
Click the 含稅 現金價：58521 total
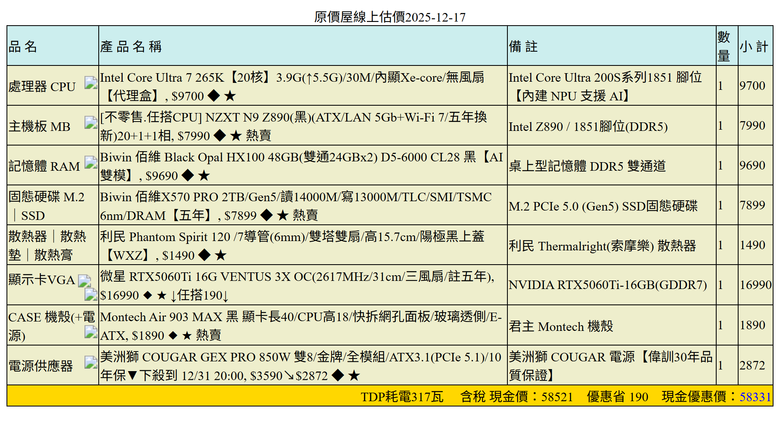(516, 397)
